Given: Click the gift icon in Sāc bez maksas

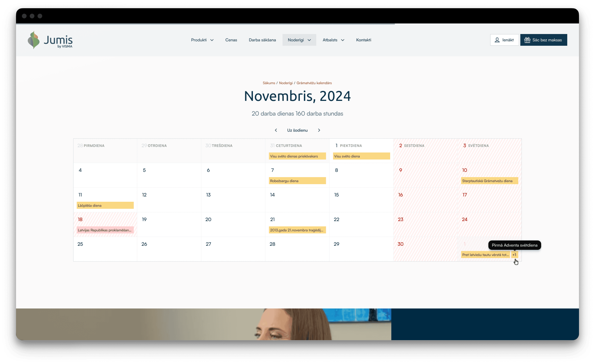Looking at the screenshot, I should point(527,40).
